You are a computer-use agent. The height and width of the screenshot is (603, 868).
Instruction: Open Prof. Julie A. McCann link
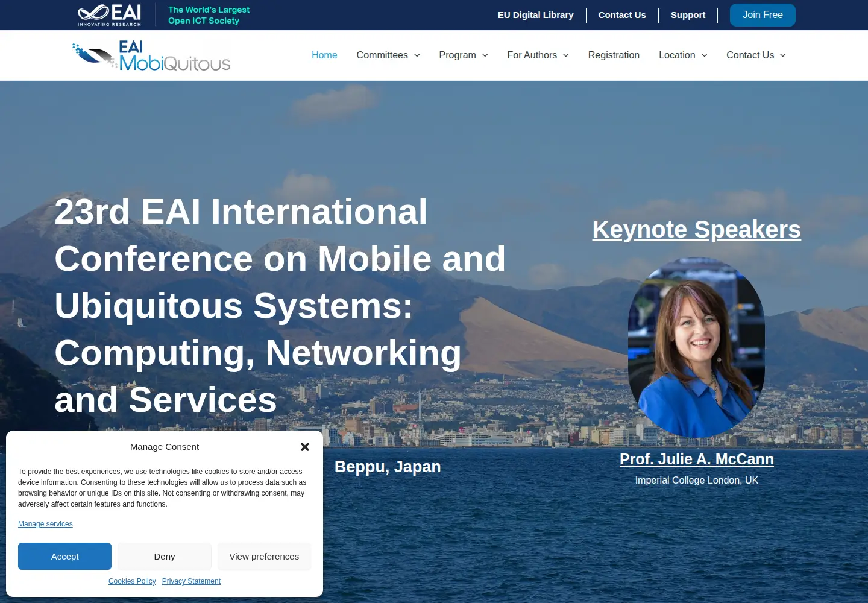click(x=697, y=459)
